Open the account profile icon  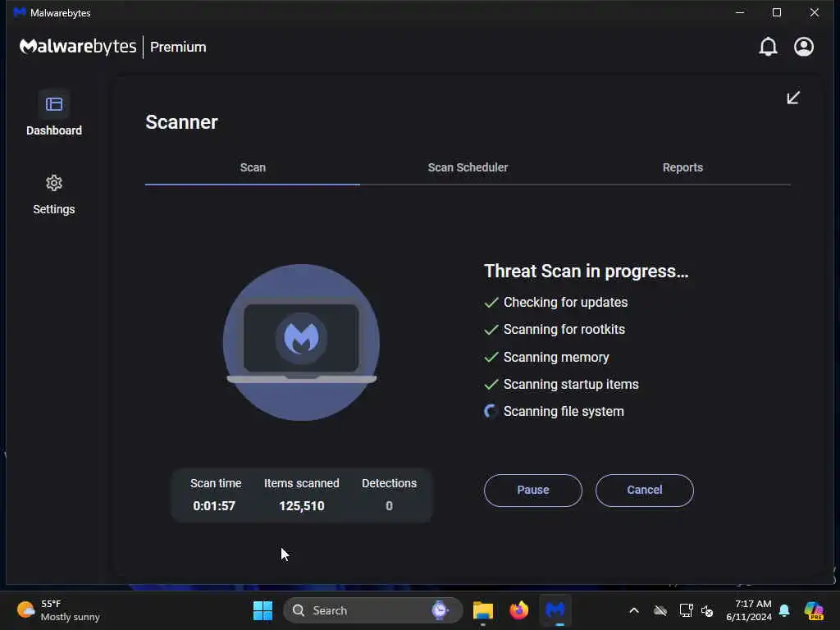[x=804, y=47]
